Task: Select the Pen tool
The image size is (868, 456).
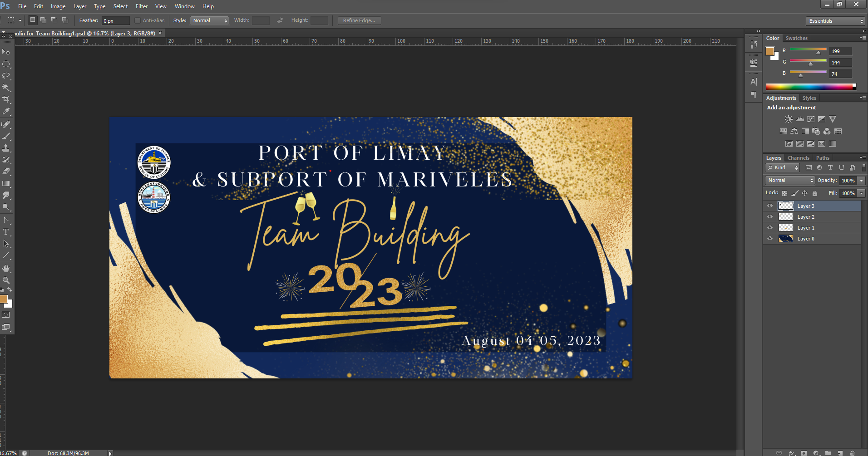Action: (6, 220)
